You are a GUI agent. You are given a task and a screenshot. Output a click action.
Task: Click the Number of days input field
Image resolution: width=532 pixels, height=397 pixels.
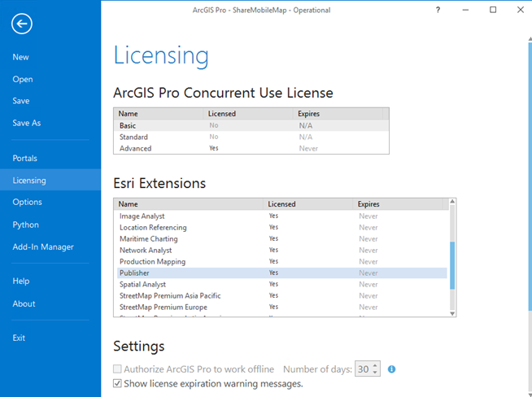pos(363,369)
